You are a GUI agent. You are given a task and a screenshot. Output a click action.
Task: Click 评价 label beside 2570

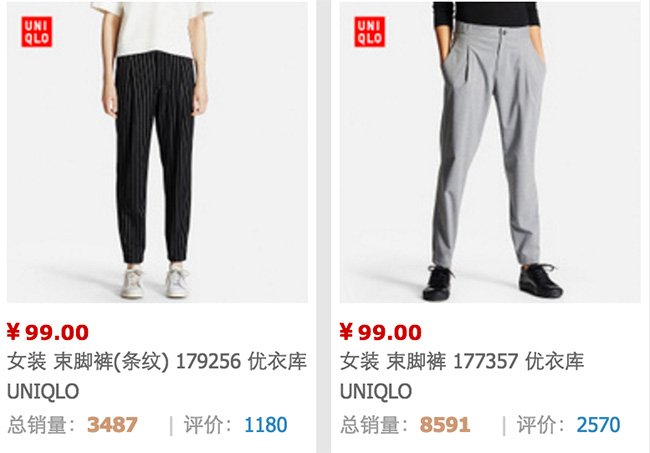click(541, 425)
